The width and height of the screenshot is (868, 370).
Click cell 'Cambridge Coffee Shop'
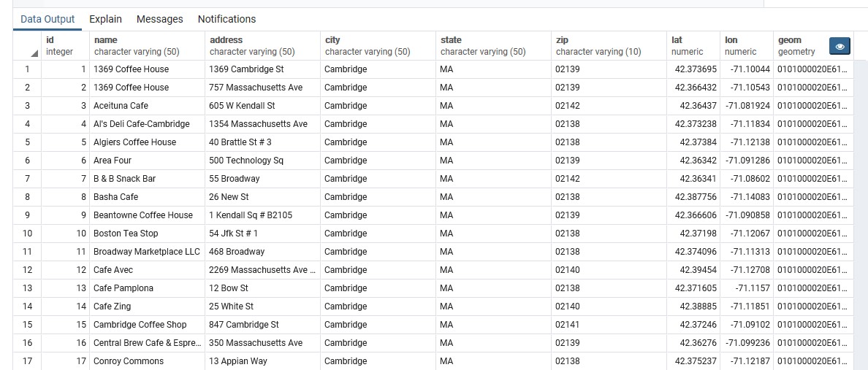click(x=147, y=325)
